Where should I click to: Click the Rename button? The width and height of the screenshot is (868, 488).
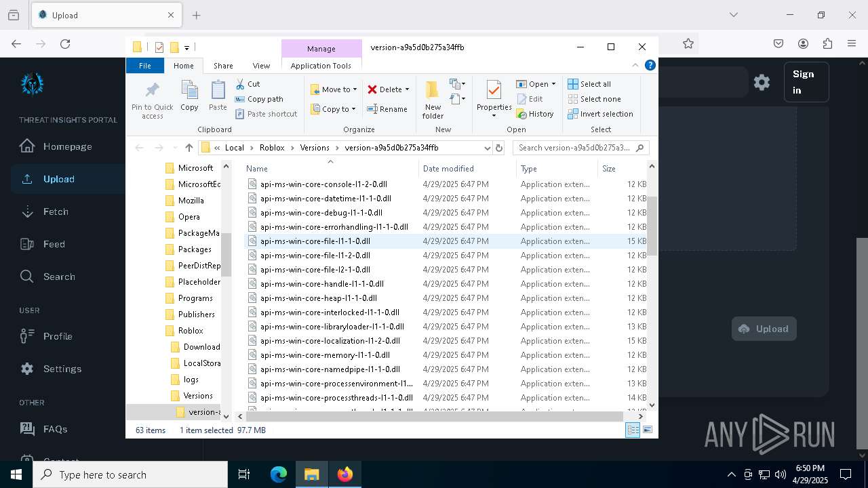387,109
